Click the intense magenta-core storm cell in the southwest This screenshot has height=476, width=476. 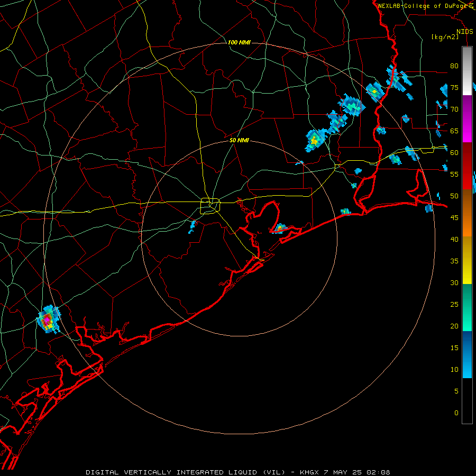48,319
